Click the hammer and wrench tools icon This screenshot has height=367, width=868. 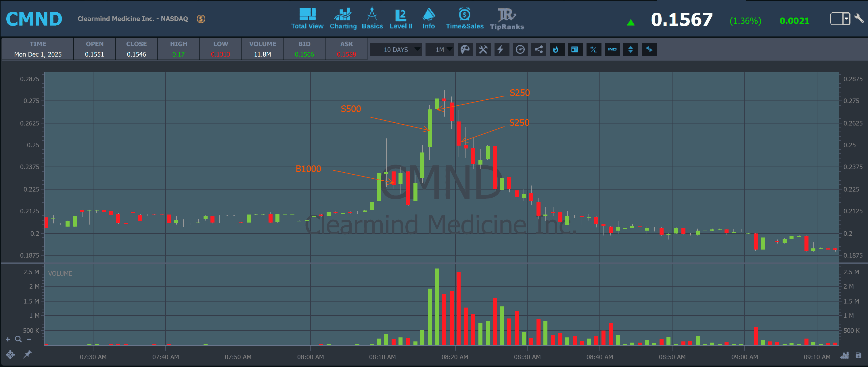click(x=483, y=49)
